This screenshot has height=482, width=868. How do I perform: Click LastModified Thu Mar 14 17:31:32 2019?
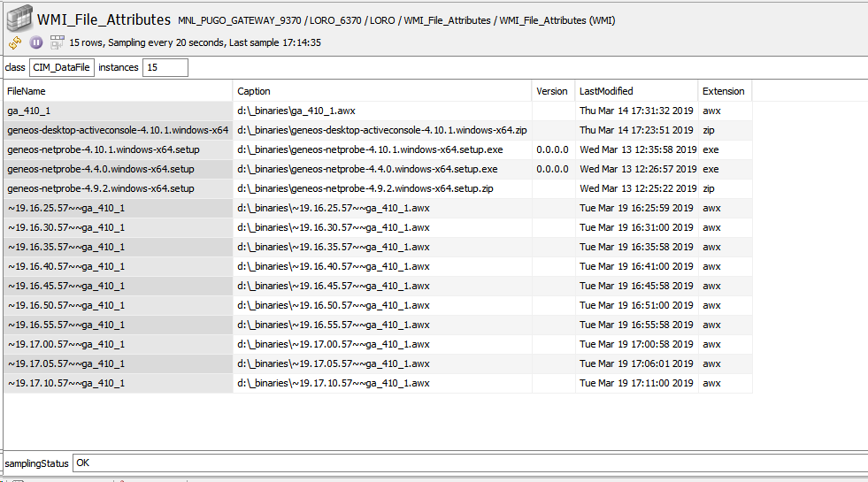[x=636, y=111]
